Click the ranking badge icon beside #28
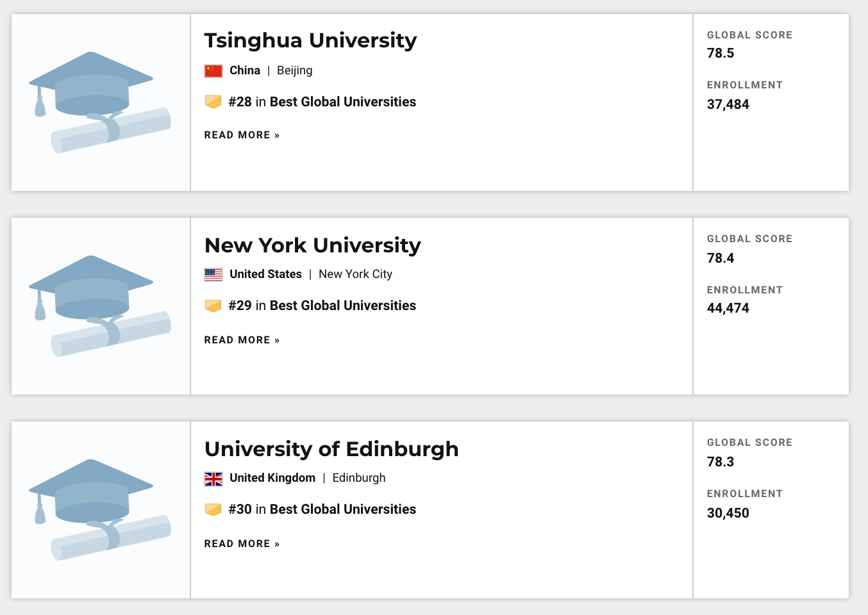Image resolution: width=868 pixels, height=615 pixels. [213, 102]
